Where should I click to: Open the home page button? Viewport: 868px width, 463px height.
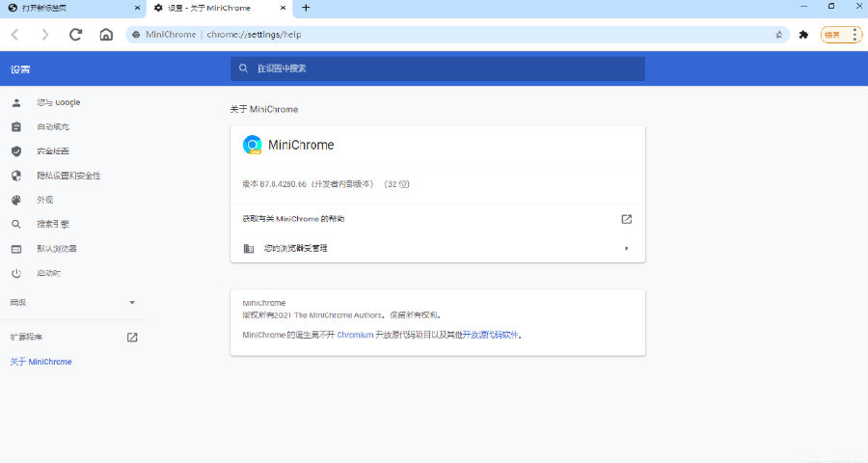106,35
